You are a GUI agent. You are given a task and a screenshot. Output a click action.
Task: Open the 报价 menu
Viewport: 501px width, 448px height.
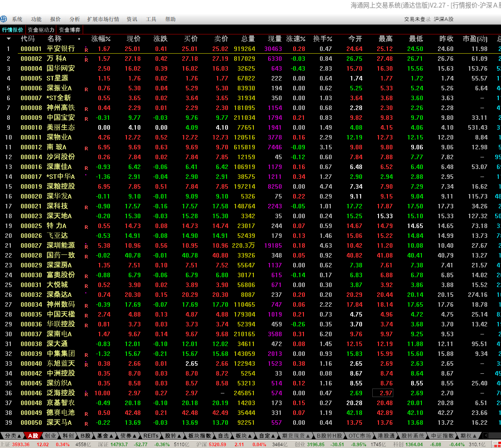55,19
